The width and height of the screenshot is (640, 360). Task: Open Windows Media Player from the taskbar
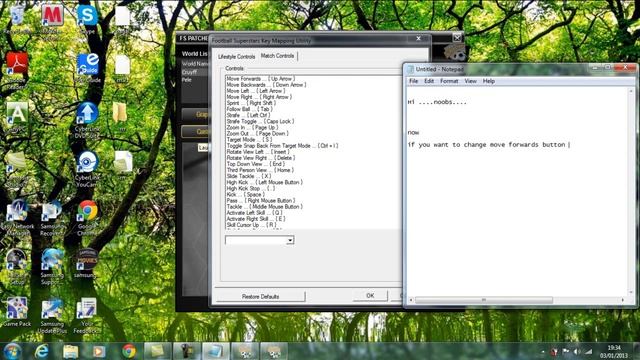[x=99, y=351]
